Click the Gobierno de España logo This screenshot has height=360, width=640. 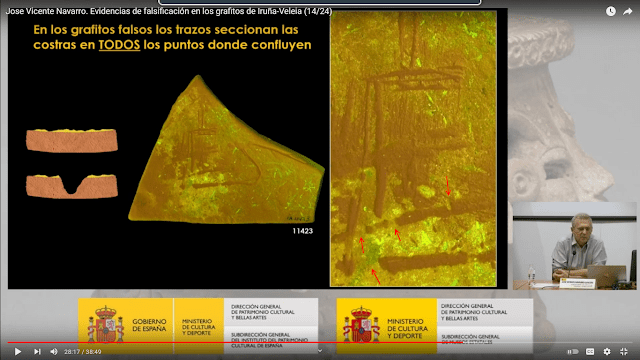click(126, 326)
